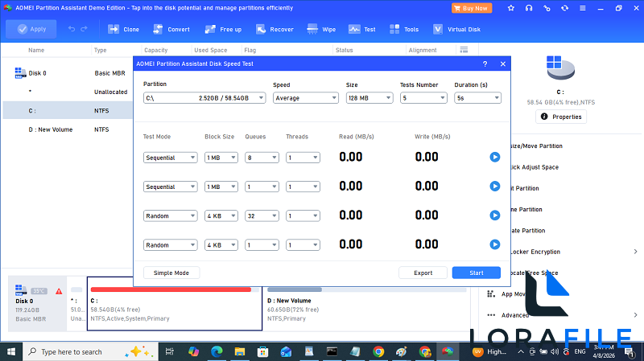
Task: Click the taskbar search box
Action: (x=90, y=351)
